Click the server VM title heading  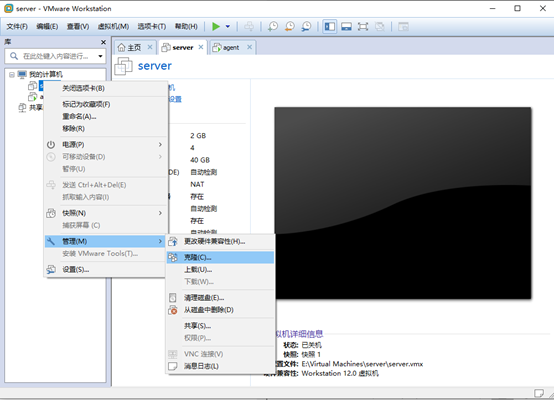click(x=155, y=66)
